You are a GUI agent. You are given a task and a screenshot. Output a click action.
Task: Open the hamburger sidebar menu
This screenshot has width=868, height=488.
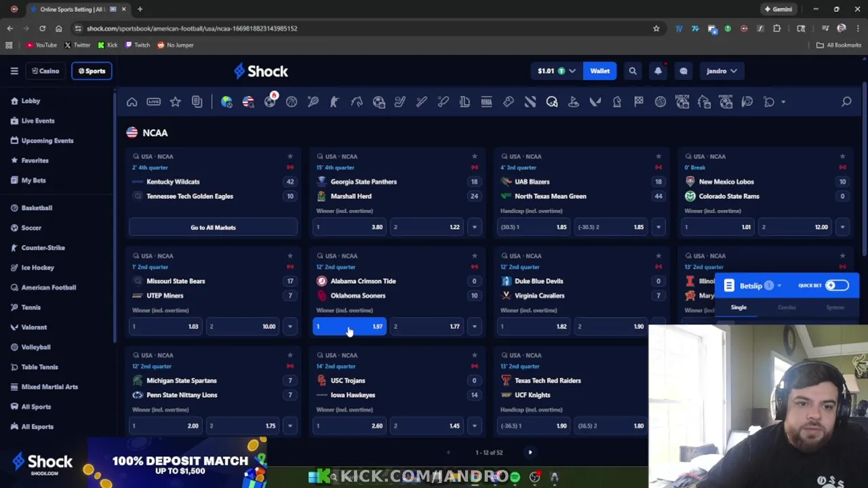coord(14,70)
